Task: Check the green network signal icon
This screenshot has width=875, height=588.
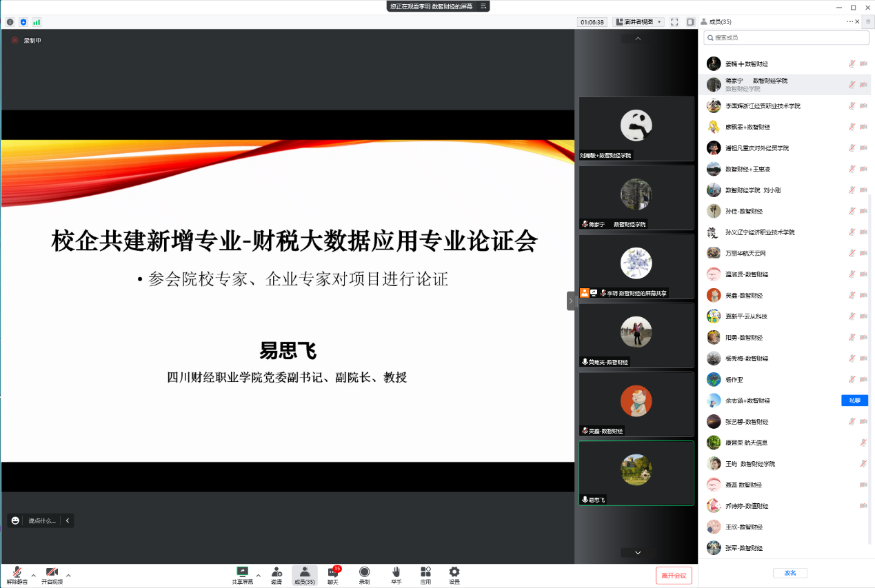Action: (37, 22)
